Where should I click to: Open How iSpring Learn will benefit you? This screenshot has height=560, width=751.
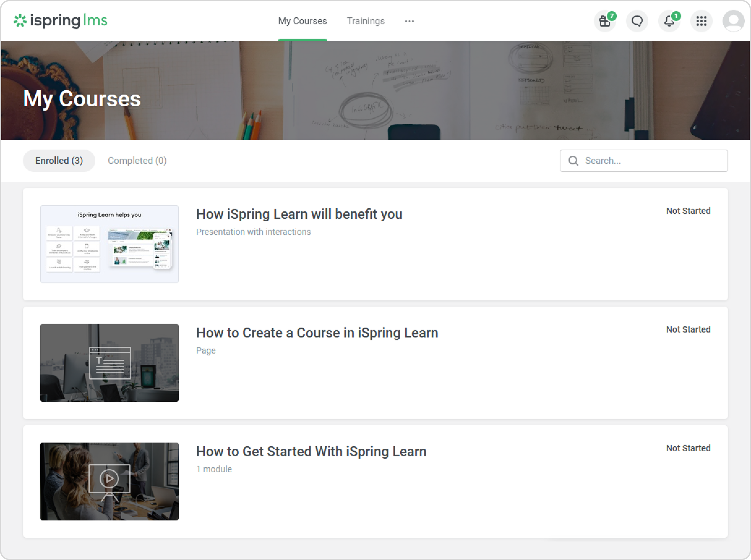(x=299, y=214)
